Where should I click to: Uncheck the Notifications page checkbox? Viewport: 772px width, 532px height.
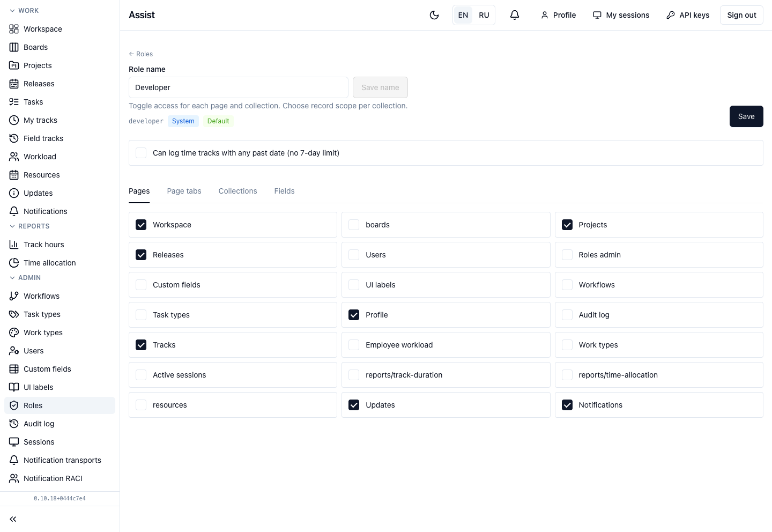[567, 405]
